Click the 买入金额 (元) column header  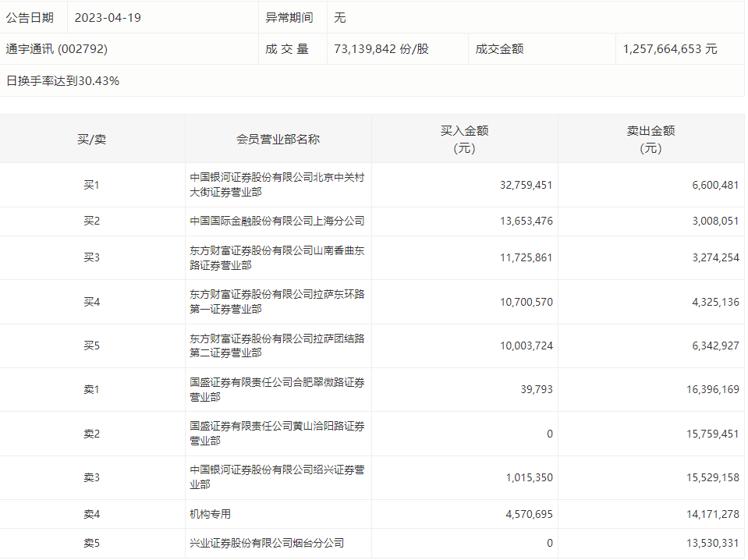[x=464, y=140]
